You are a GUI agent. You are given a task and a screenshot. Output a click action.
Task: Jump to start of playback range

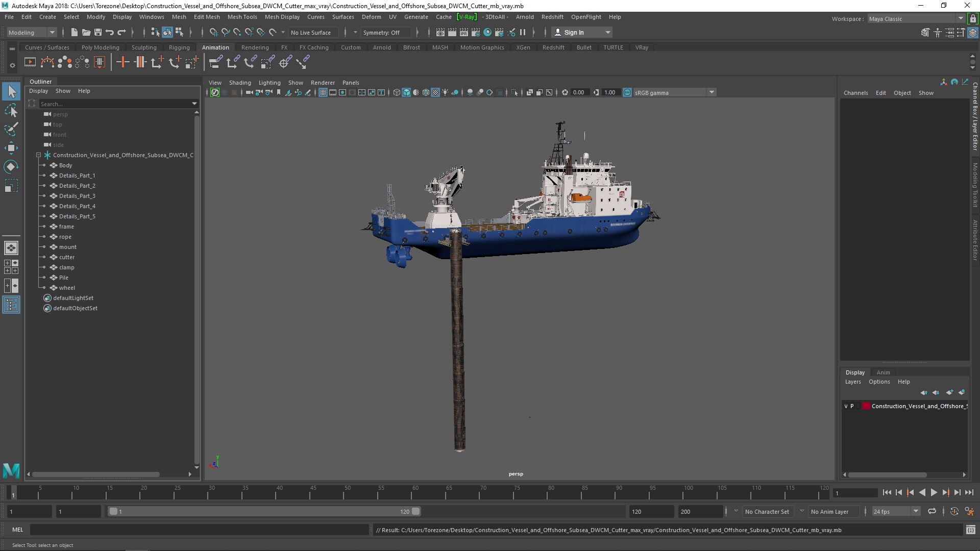point(887,492)
